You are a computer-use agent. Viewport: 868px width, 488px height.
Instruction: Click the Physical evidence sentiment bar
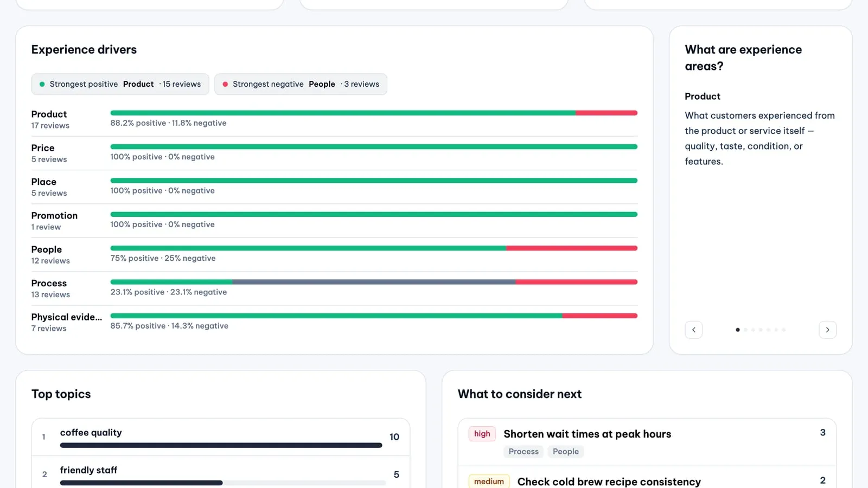(x=374, y=316)
